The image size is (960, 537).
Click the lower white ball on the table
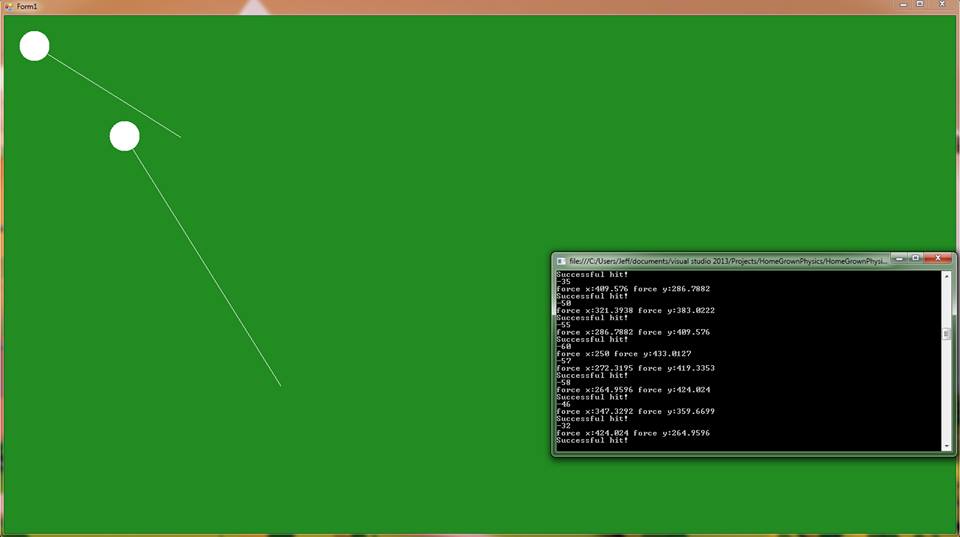pos(124,136)
